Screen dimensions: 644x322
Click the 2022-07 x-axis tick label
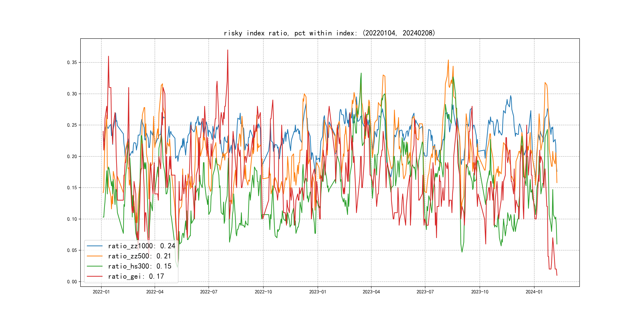click(x=209, y=292)
